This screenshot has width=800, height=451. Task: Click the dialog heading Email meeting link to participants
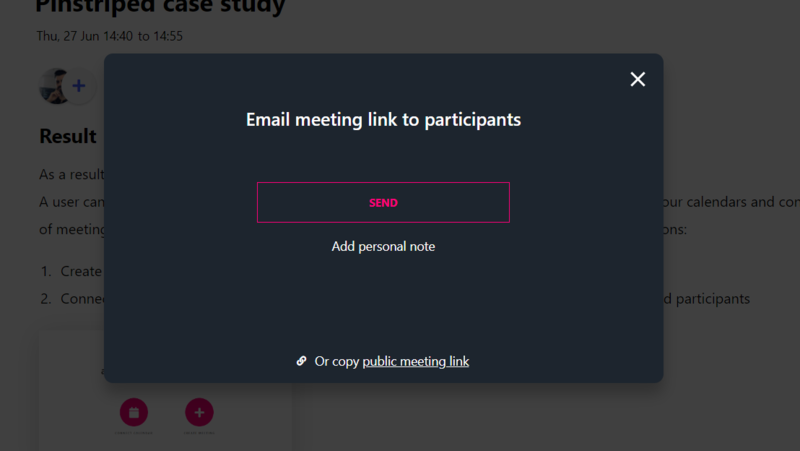pyautogui.click(x=383, y=119)
